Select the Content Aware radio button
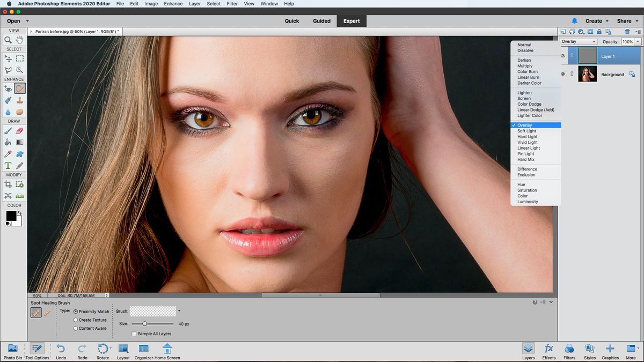The image size is (644, 362). click(x=76, y=328)
